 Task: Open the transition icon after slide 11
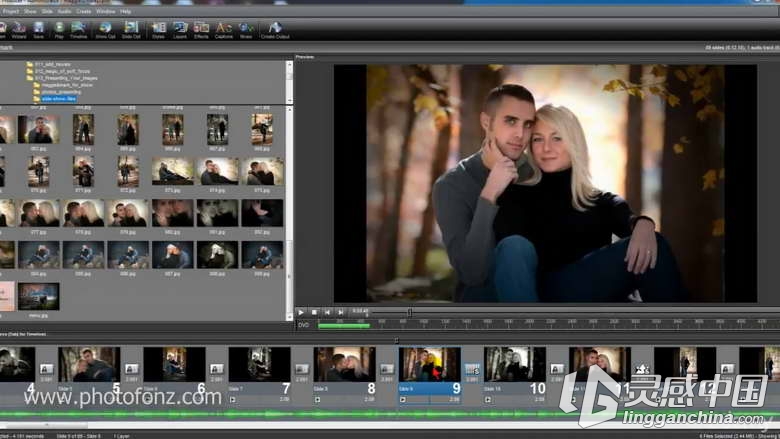click(642, 369)
